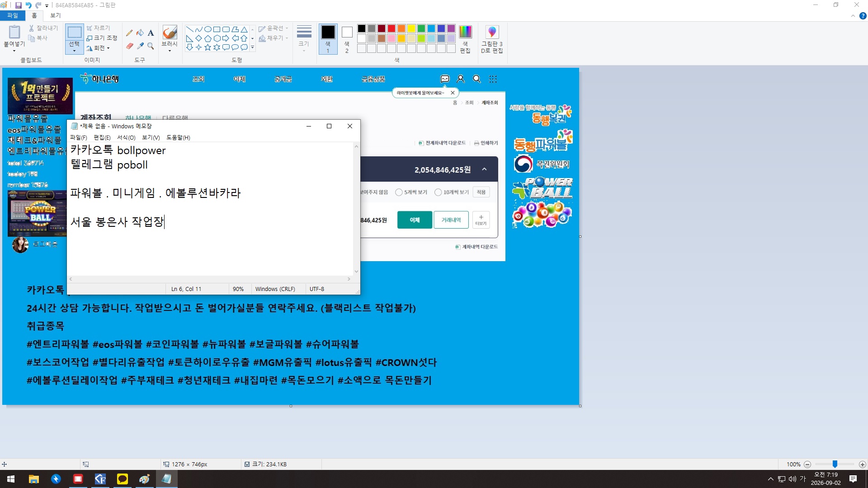Activate 색 2 (Color 2) selector
This screenshot has height=488, width=868.
pos(347,39)
